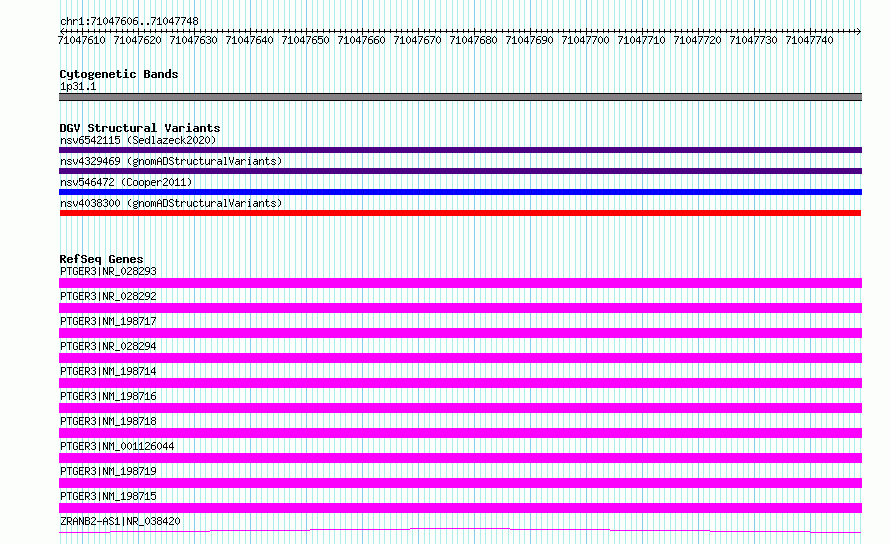The height and width of the screenshot is (544, 890).
Task: Open PTGER3|NM_198717 transcript label
Action: tap(108, 321)
